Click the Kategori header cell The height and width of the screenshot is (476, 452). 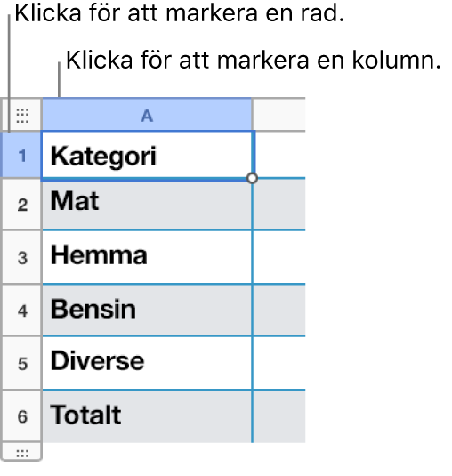click(147, 155)
